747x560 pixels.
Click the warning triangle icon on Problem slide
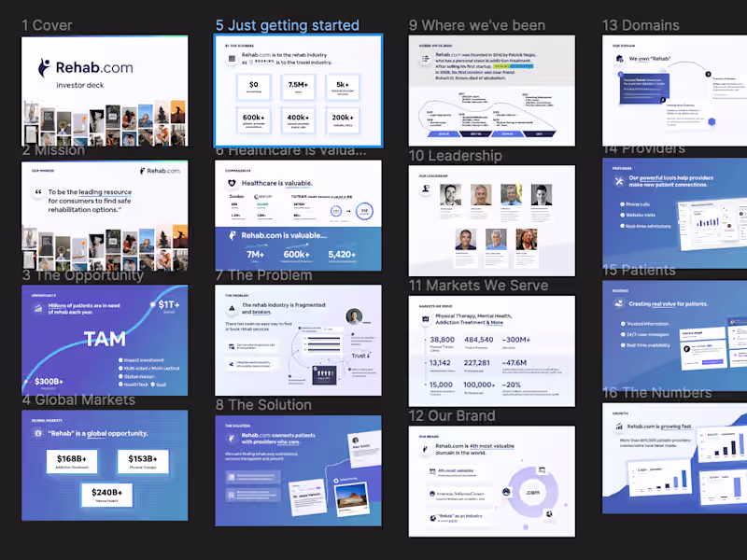tap(232, 309)
